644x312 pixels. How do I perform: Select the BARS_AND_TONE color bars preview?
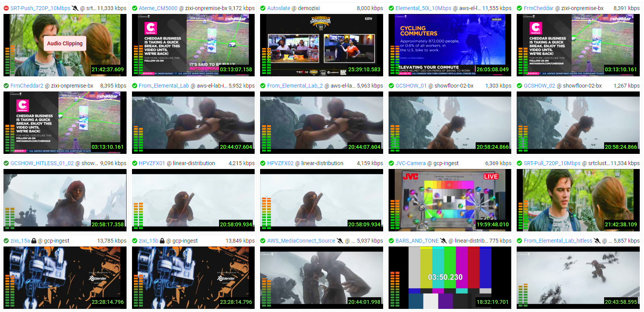coord(450,278)
